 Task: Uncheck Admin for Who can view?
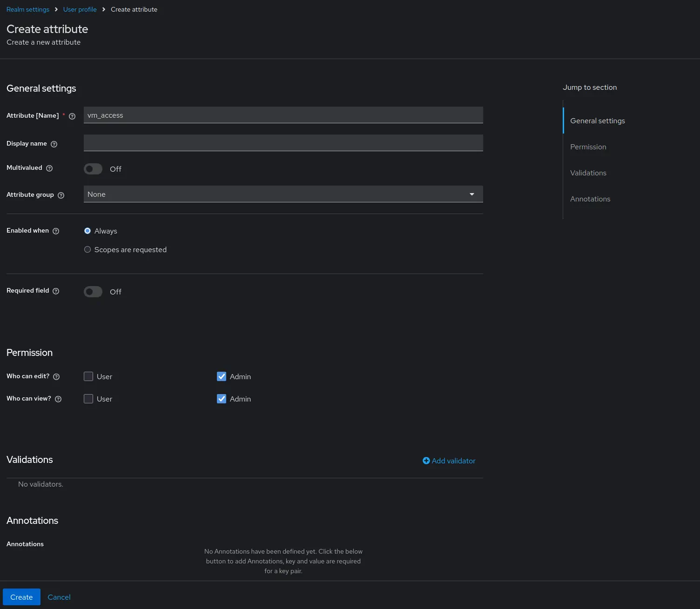222,399
